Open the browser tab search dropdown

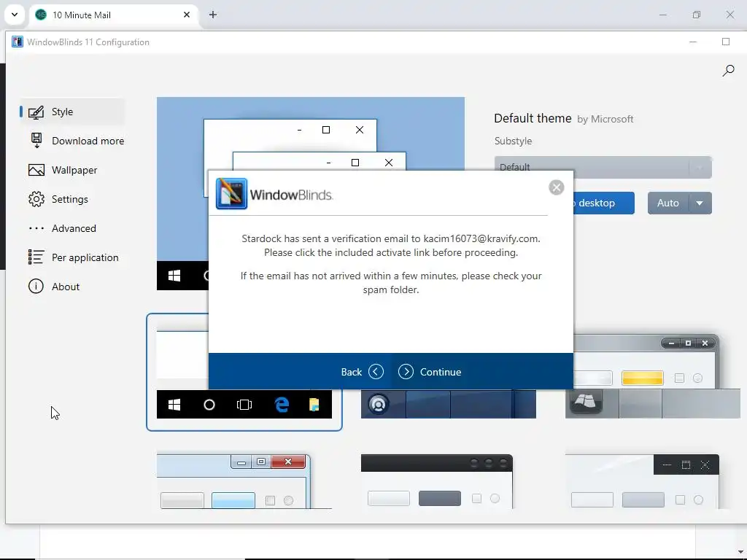pyautogui.click(x=15, y=15)
